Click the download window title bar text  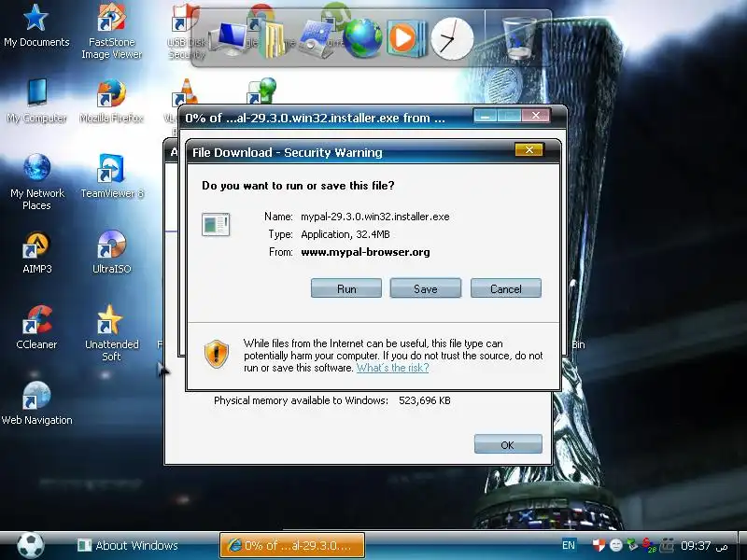315,118
